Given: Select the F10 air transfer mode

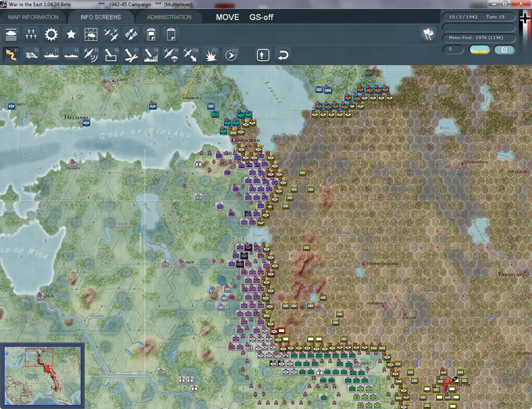Looking at the screenshot, I should pyautogui.click(x=191, y=55).
